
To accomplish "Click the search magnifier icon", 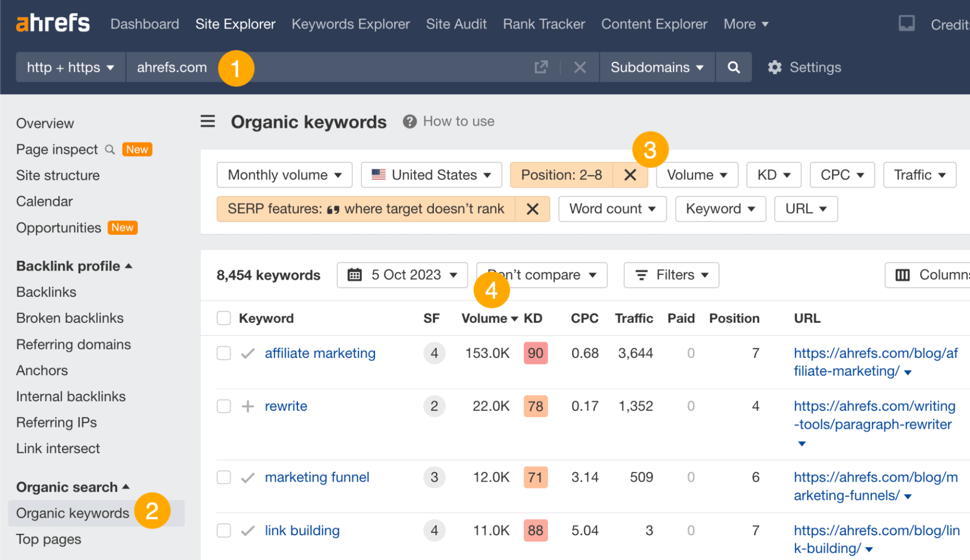I will [x=733, y=67].
